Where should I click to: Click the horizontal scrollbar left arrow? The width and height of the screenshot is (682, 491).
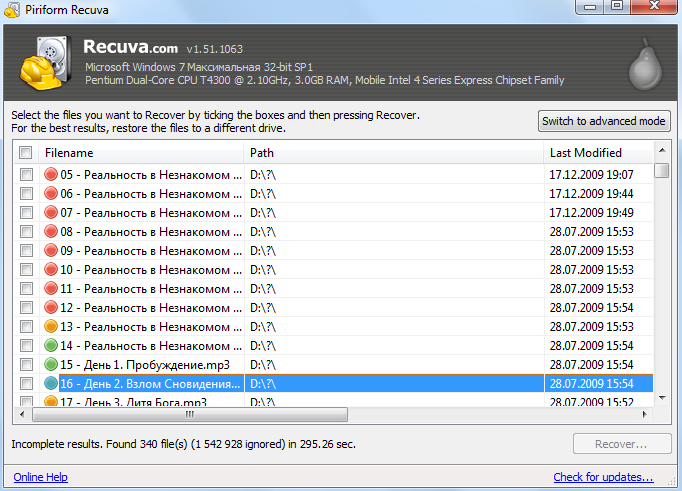coord(23,414)
